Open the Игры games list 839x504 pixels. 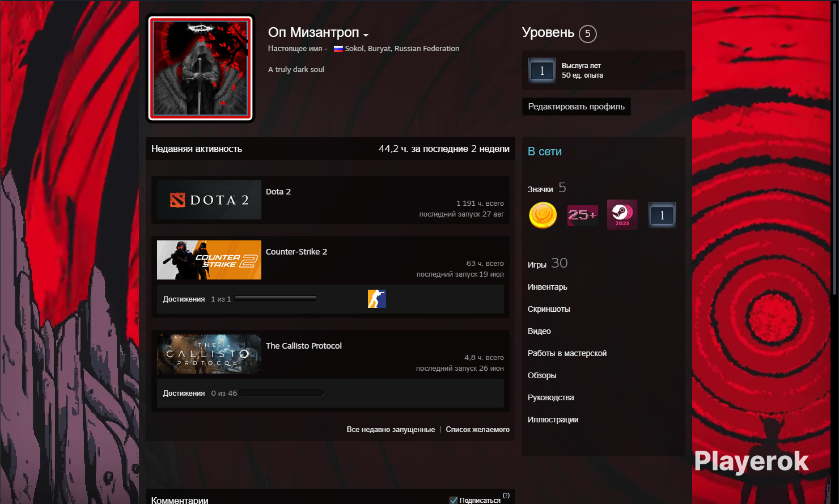(x=537, y=265)
